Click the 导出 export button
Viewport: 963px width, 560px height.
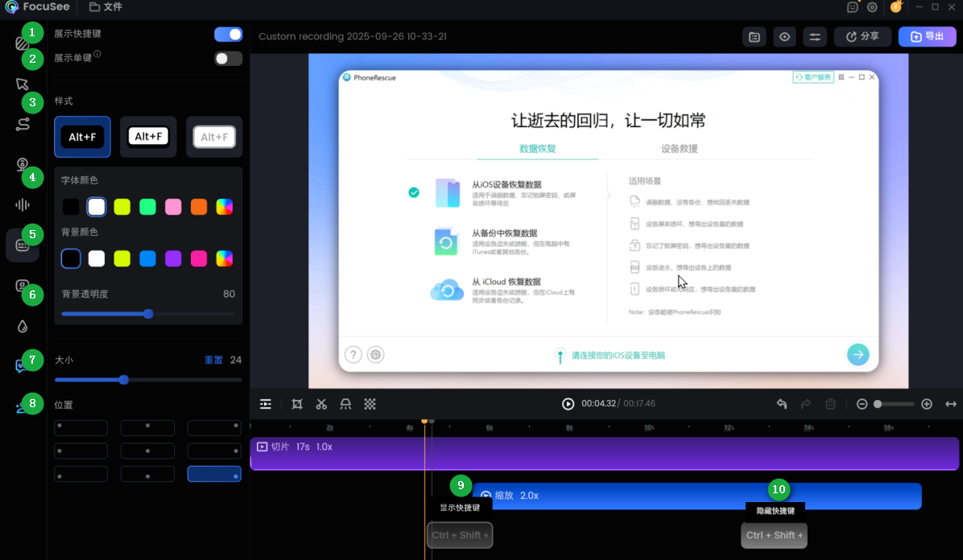click(x=927, y=37)
